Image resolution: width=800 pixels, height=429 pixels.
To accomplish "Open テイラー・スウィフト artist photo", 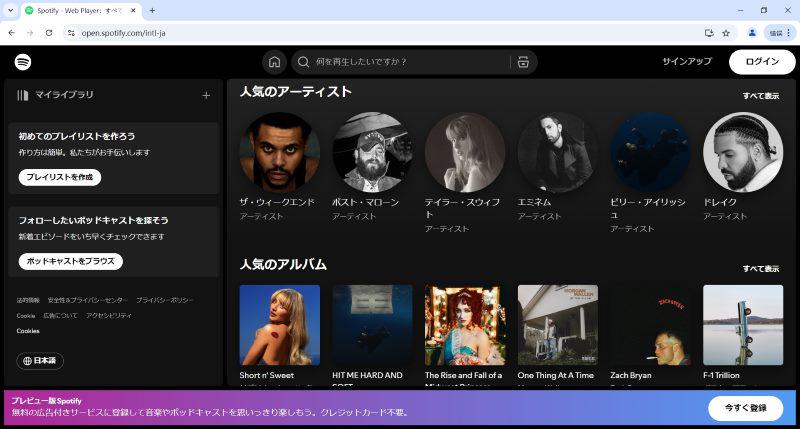I will click(465, 153).
